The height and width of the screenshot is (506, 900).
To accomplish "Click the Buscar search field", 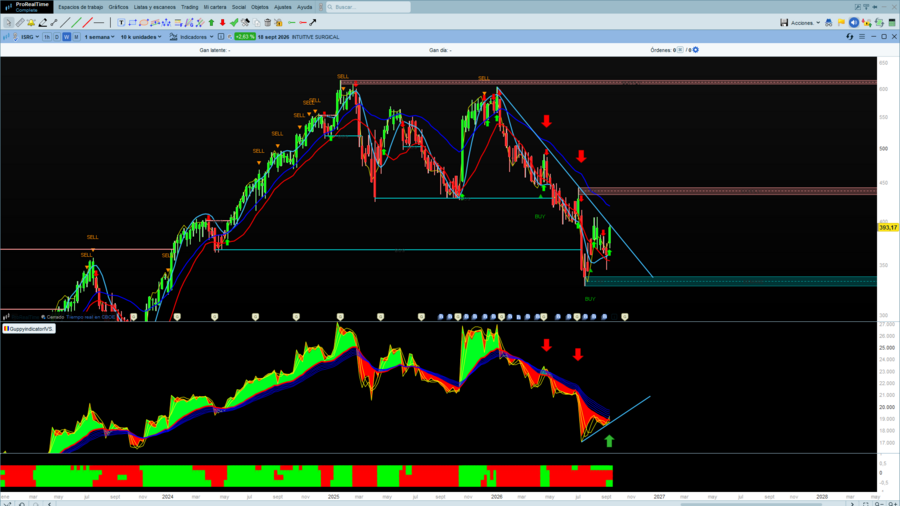I will tap(368, 7).
